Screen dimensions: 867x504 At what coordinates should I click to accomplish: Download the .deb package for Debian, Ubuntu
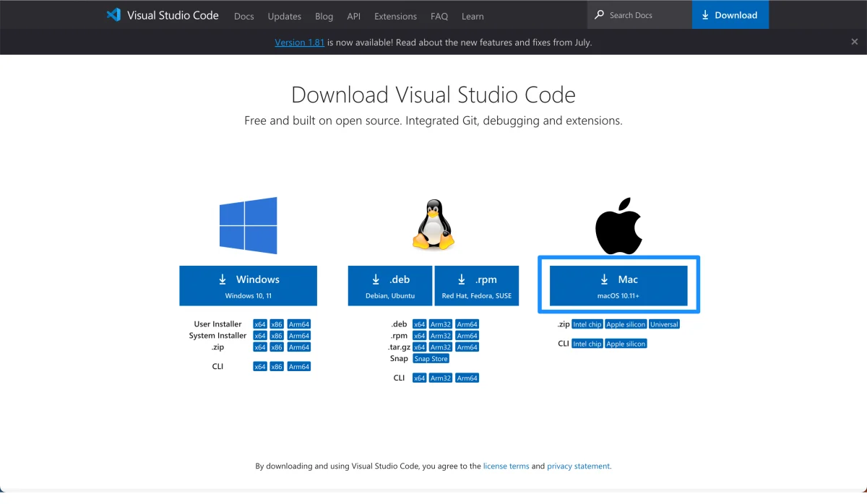click(x=390, y=285)
